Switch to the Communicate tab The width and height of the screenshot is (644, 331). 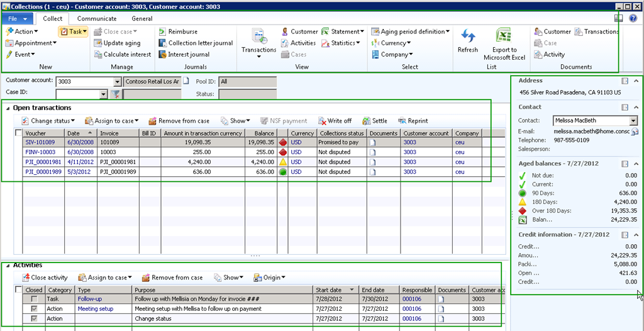tap(97, 19)
